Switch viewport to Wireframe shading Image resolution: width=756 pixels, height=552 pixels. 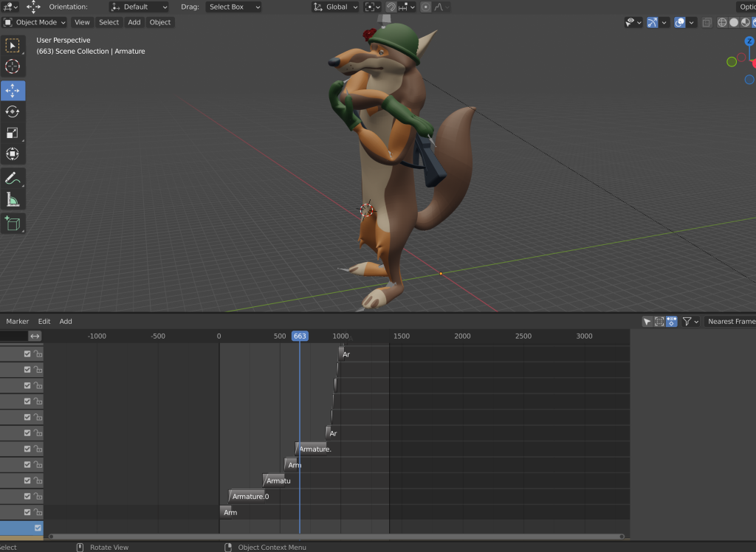tap(722, 22)
